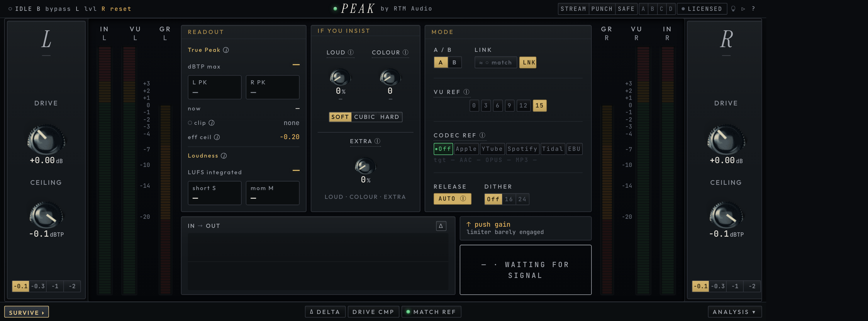Select the STREAM preset tab
Viewport: 868px width, 321px height.
[573, 9]
